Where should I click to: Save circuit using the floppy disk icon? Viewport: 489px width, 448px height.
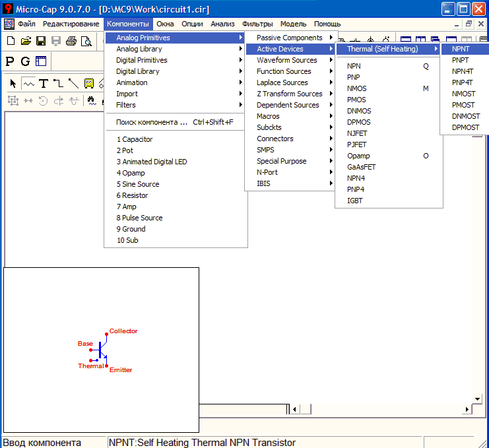click(x=41, y=41)
